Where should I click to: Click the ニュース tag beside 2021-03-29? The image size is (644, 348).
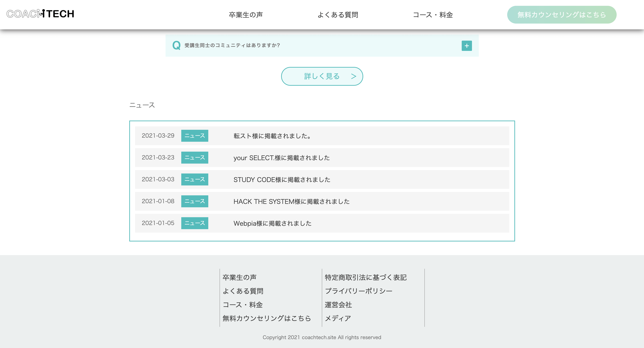pos(194,136)
